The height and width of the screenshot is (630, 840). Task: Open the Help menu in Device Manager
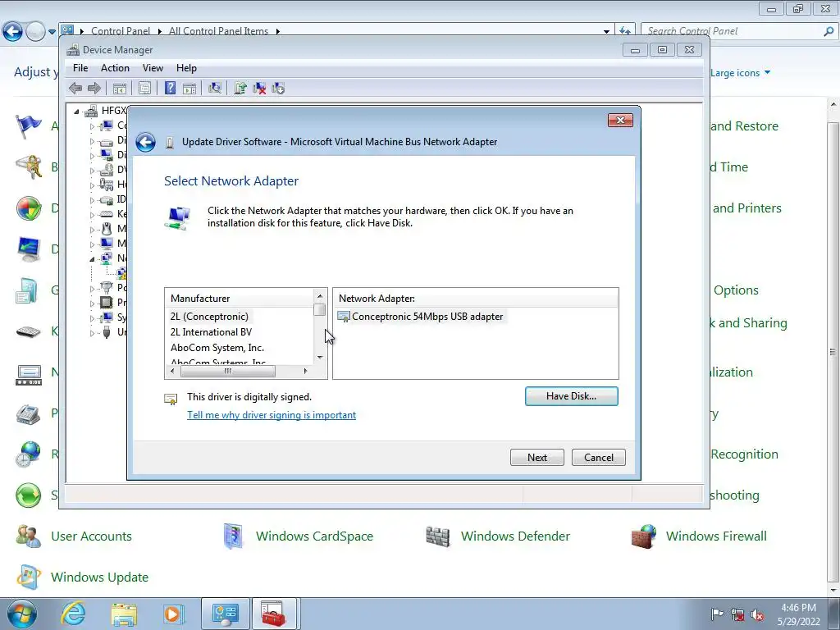click(186, 68)
